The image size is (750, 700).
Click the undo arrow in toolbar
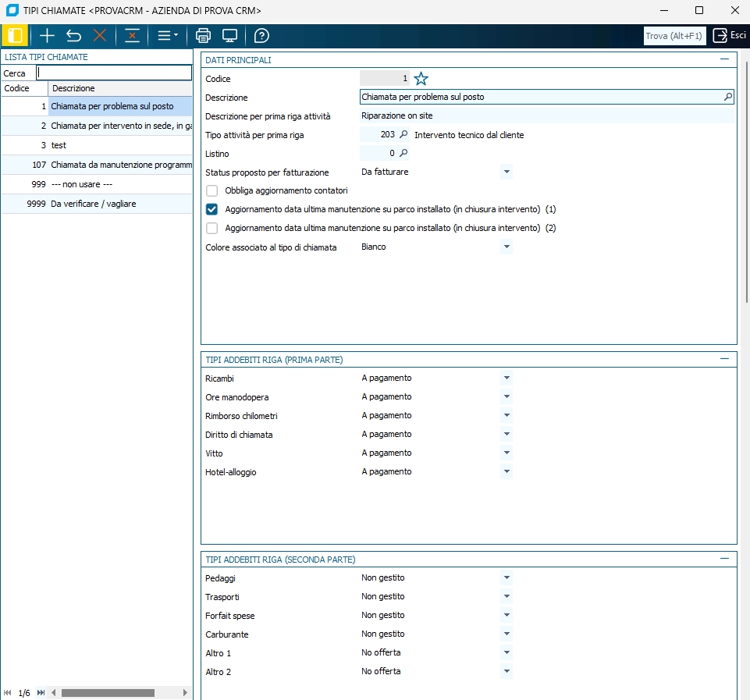pyautogui.click(x=73, y=36)
